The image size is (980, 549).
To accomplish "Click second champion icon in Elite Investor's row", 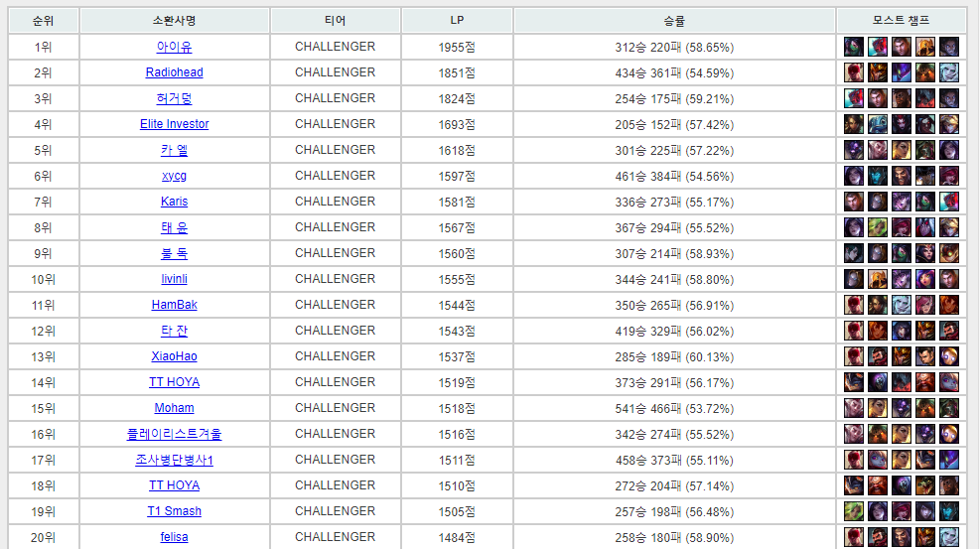I will [x=878, y=124].
